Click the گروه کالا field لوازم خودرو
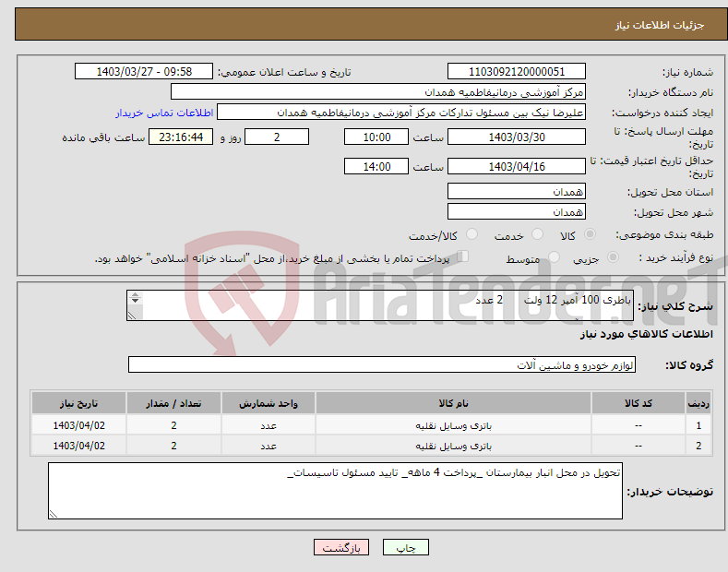Screen dimensions: 728x572 click(x=382, y=365)
